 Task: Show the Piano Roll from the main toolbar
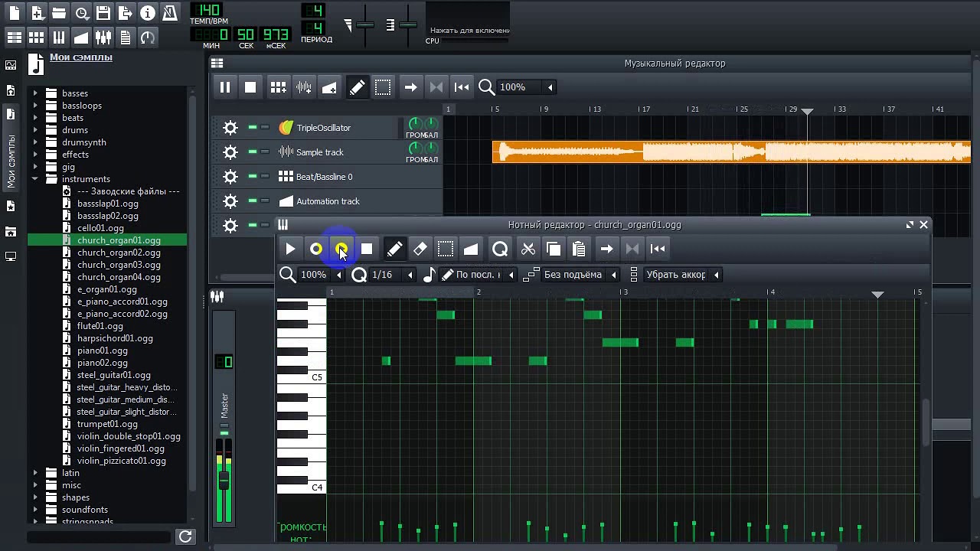point(59,37)
